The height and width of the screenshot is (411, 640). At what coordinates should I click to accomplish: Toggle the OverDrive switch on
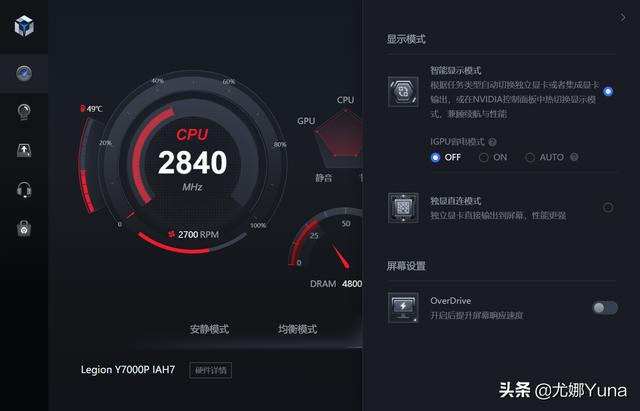[x=605, y=308]
